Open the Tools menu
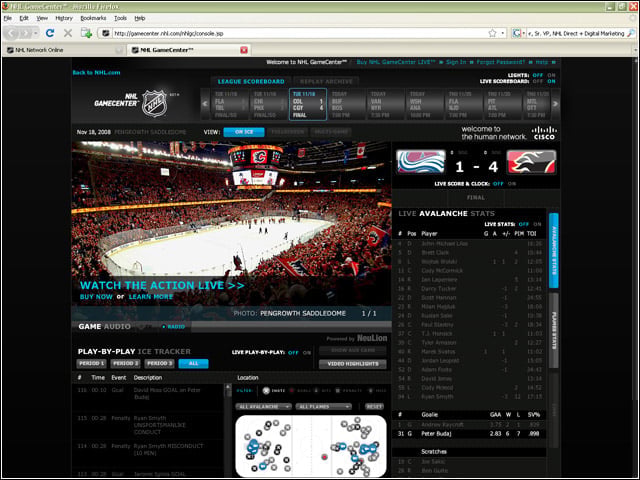 point(120,18)
